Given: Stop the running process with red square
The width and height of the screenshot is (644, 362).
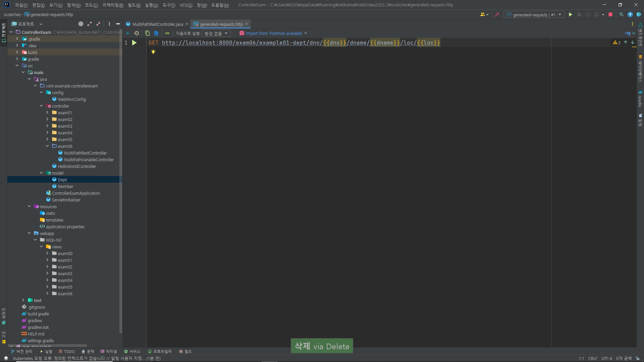Looking at the screenshot, I should point(610,15).
